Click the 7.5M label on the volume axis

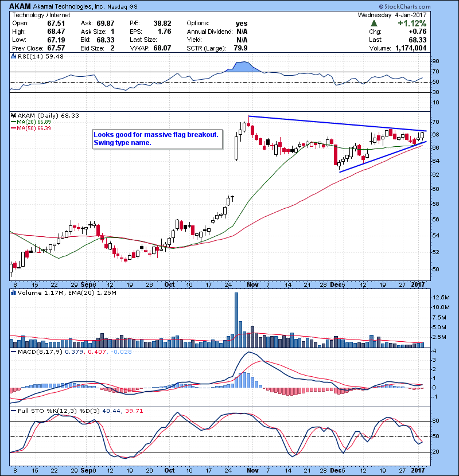click(439, 318)
